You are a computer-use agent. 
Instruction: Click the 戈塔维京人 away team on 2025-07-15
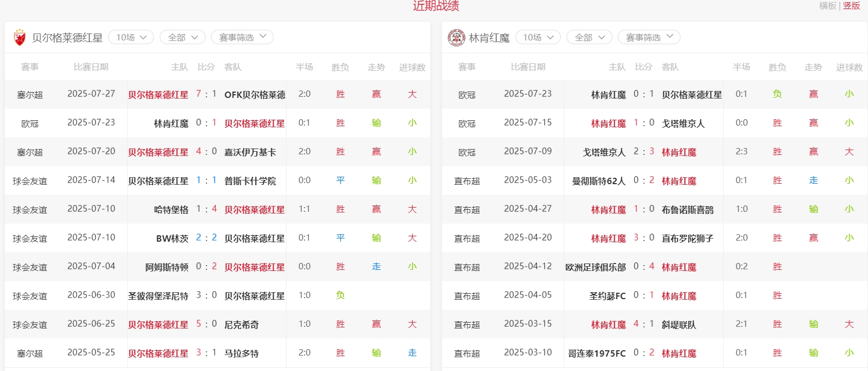pos(683,123)
